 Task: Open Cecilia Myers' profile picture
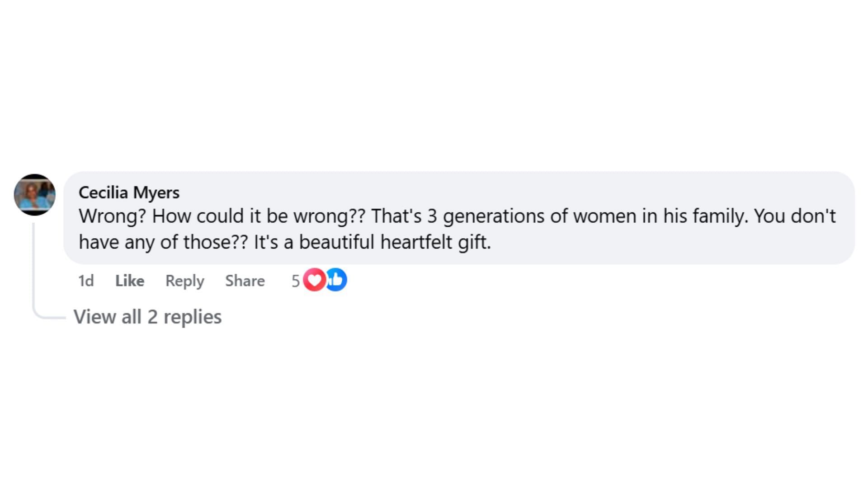coord(35,195)
